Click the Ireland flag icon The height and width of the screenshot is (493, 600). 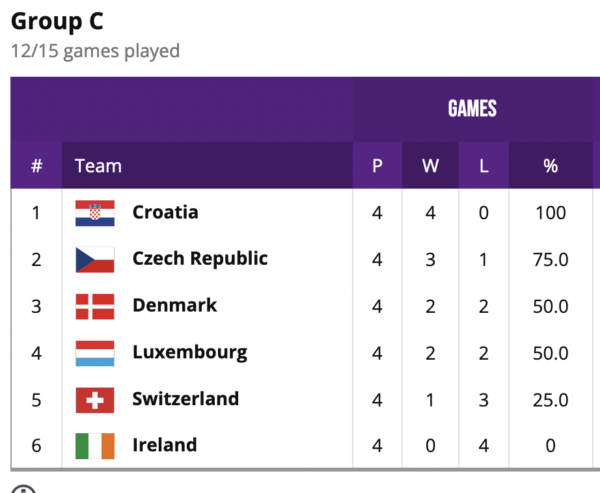(x=95, y=446)
